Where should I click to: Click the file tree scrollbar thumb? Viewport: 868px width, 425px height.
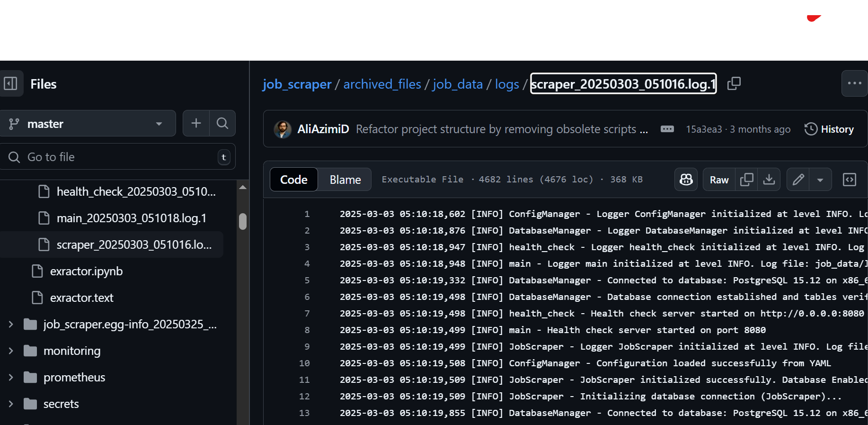(243, 221)
